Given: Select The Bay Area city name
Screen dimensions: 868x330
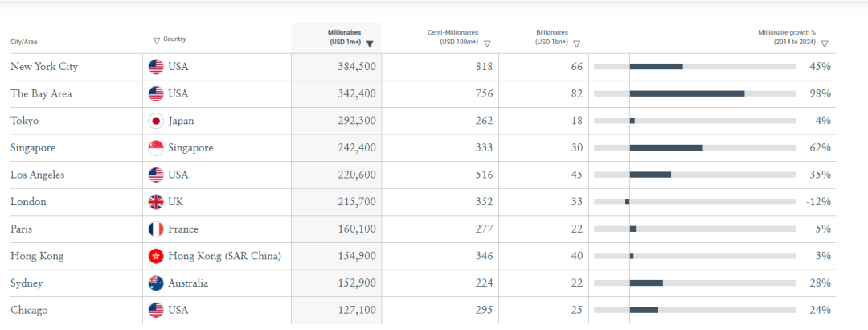Looking at the screenshot, I should (x=41, y=94).
